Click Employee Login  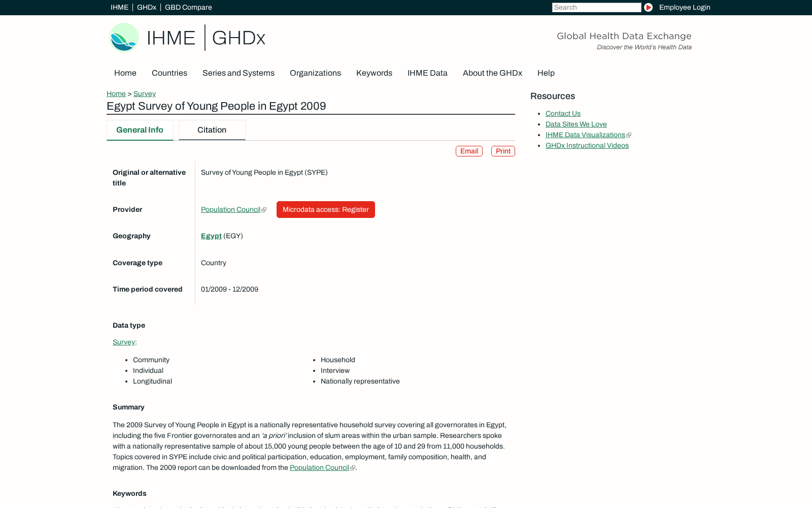tap(685, 7)
